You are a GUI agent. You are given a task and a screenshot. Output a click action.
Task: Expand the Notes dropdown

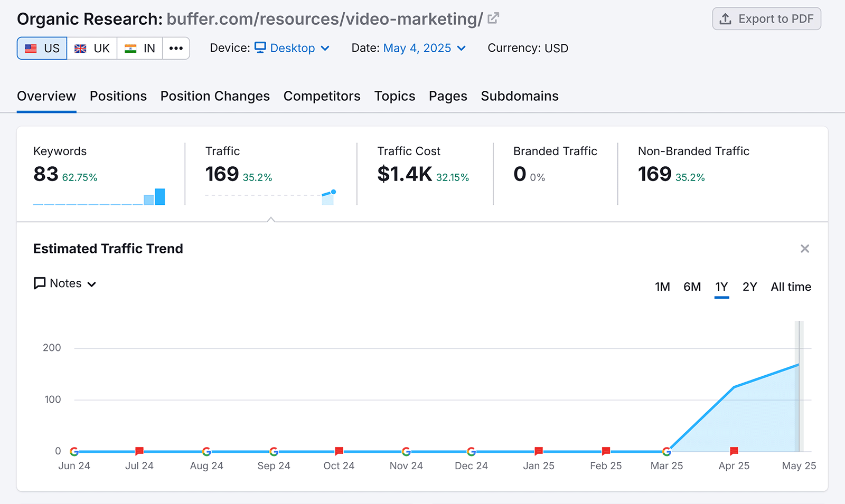(x=93, y=283)
